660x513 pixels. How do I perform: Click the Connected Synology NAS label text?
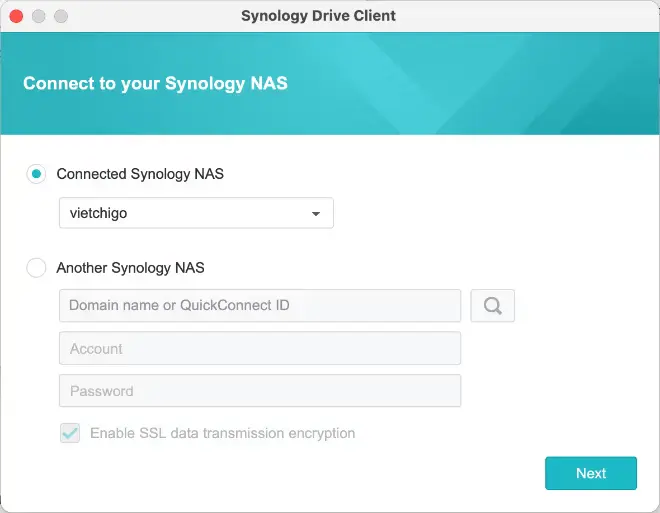140,174
